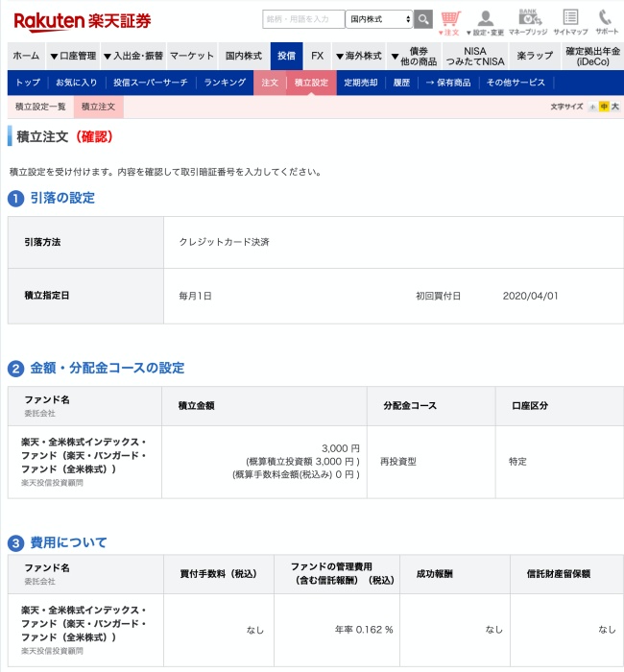Click the magnifier search button

(423, 19)
